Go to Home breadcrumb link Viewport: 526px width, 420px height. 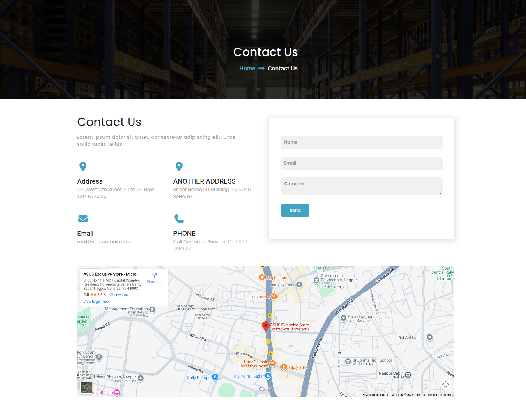pyautogui.click(x=247, y=68)
